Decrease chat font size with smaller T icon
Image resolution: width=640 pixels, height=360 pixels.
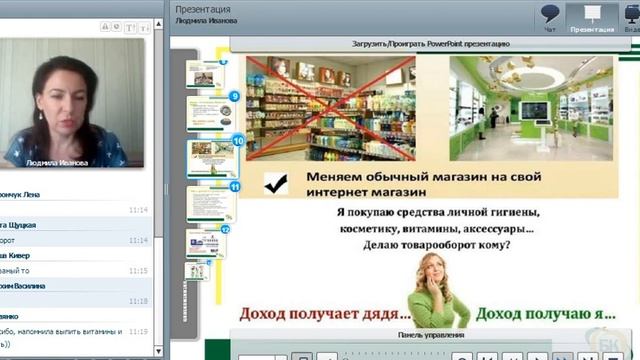point(144,28)
